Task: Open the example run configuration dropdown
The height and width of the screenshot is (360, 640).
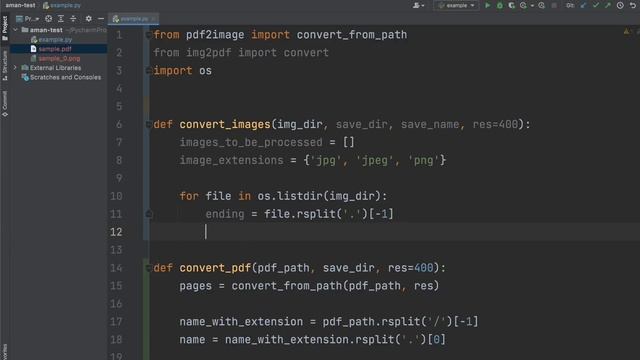Action: pos(456,5)
